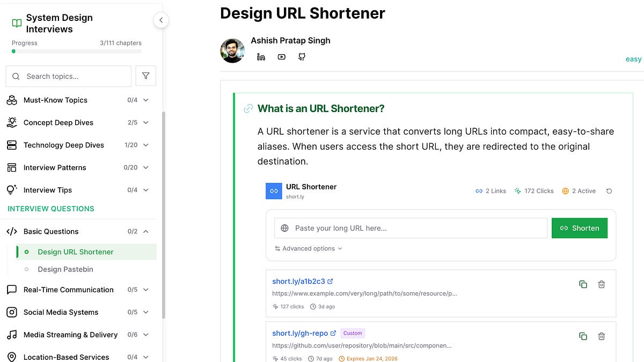The height and width of the screenshot is (362, 644).
Task: Click the course progress bar
Action: [77, 51]
